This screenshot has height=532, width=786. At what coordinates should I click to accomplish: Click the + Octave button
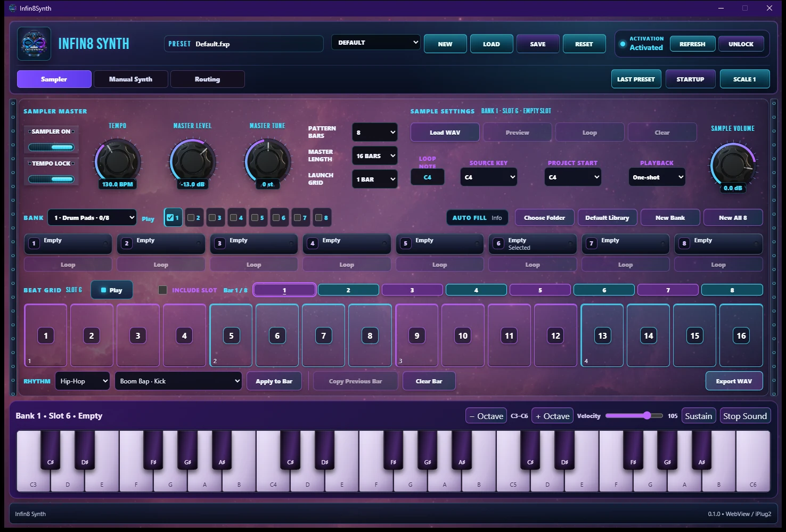click(x=553, y=416)
